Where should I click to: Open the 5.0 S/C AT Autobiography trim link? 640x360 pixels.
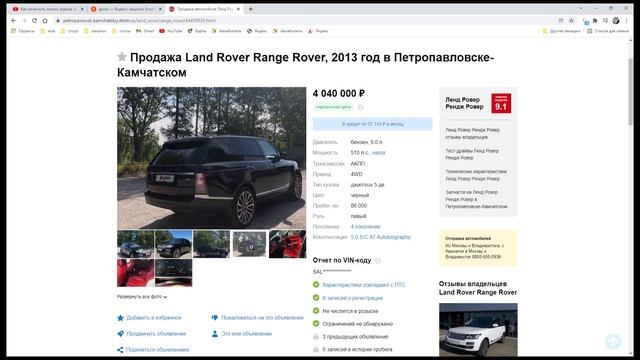point(380,237)
